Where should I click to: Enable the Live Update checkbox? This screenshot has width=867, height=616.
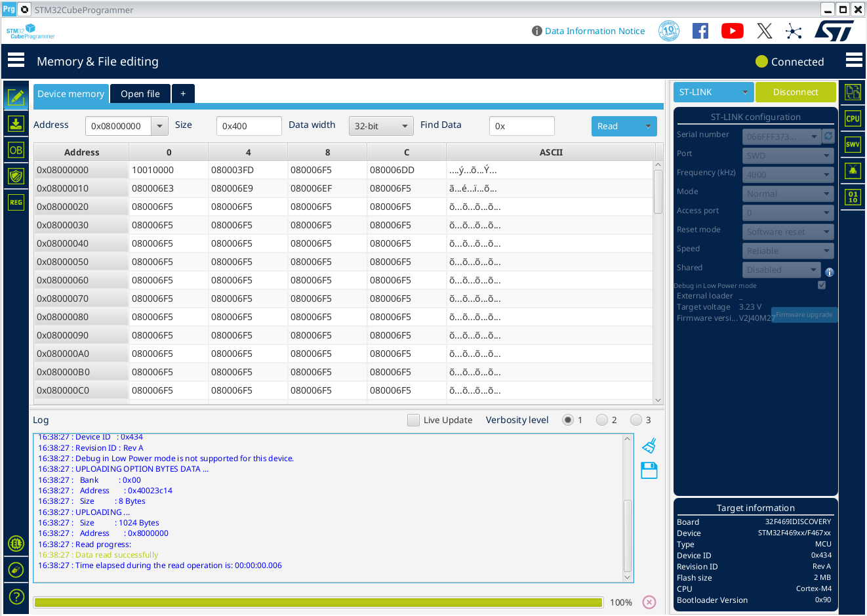coord(413,420)
